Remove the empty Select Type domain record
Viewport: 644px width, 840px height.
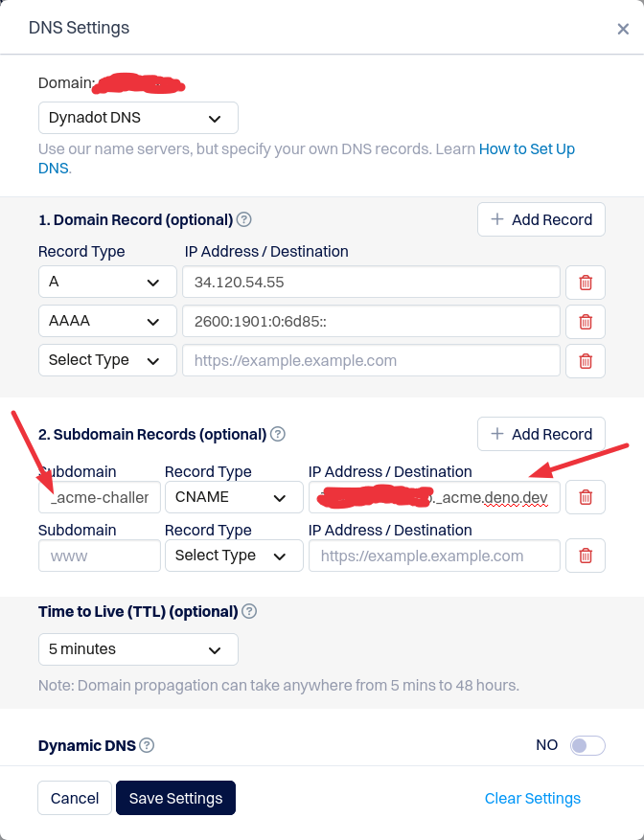click(x=585, y=361)
